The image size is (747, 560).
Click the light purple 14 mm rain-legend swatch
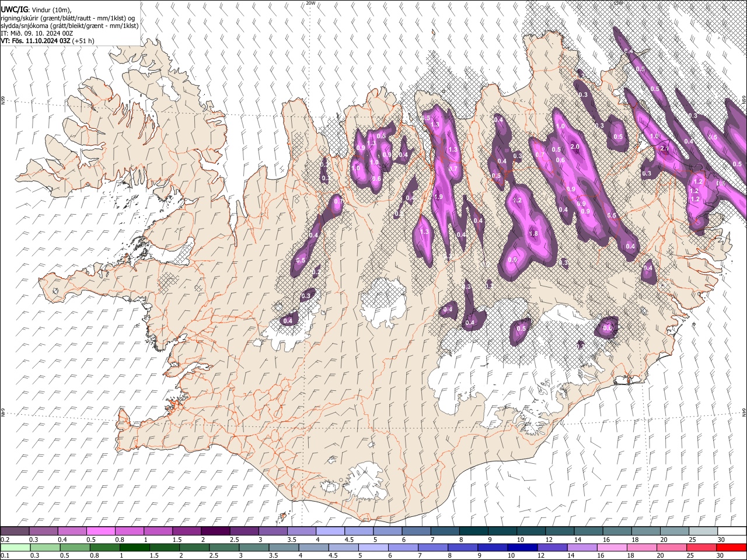coord(582,547)
